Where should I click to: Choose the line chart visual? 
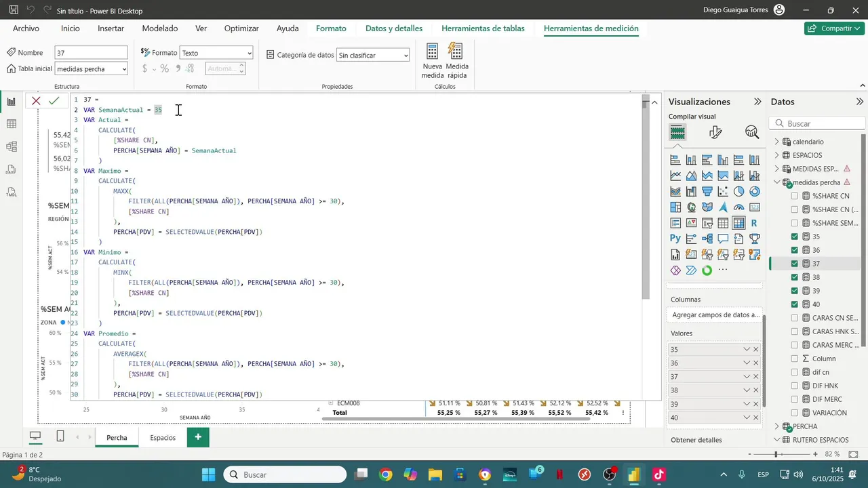pos(675,176)
